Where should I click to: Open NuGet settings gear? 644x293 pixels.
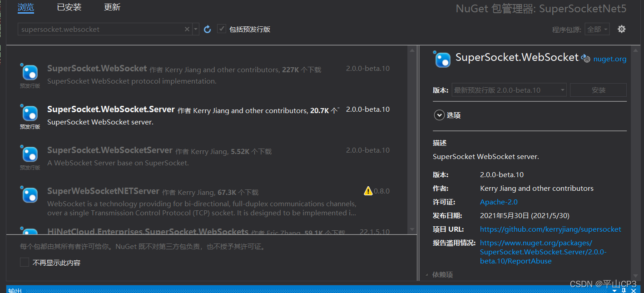(622, 29)
